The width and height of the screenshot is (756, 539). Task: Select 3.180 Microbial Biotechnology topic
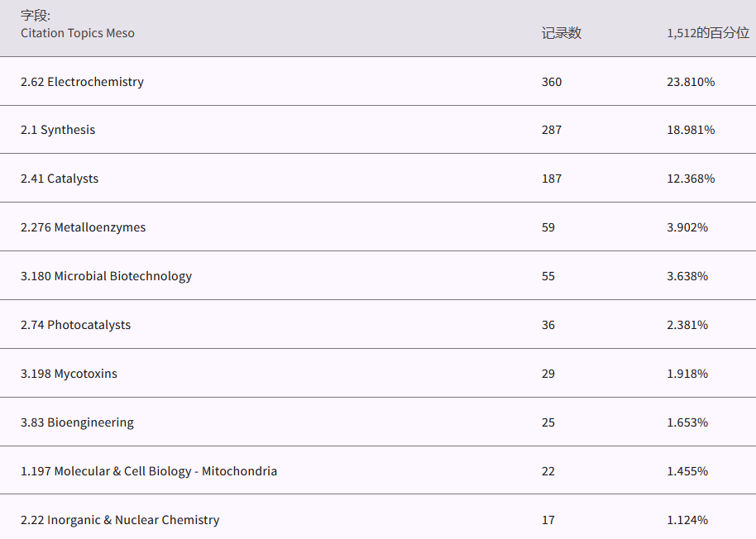[106, 276]
